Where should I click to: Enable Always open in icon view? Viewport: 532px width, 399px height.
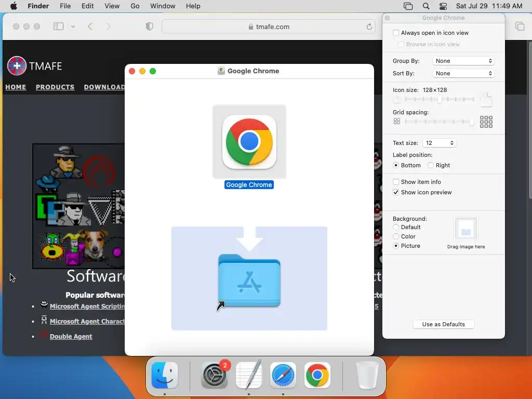tap(395, 33)
